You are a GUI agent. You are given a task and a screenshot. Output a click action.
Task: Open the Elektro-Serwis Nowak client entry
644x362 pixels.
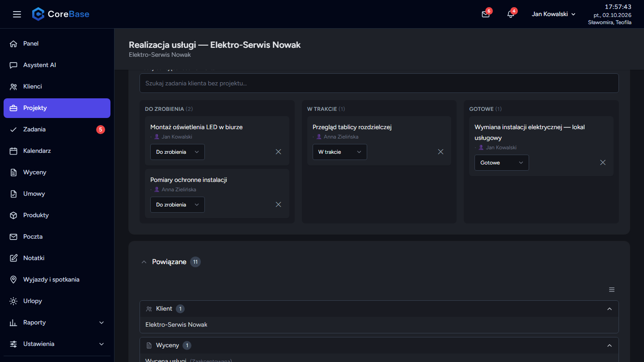click(x=177, y=325)
